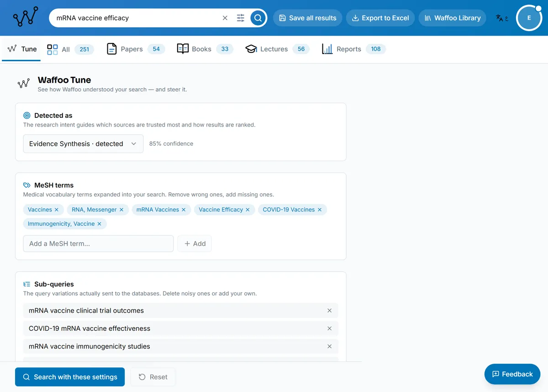Clear the search query with X icon
The width and height of the screenshot is (548, 392).
click(225, 18)
